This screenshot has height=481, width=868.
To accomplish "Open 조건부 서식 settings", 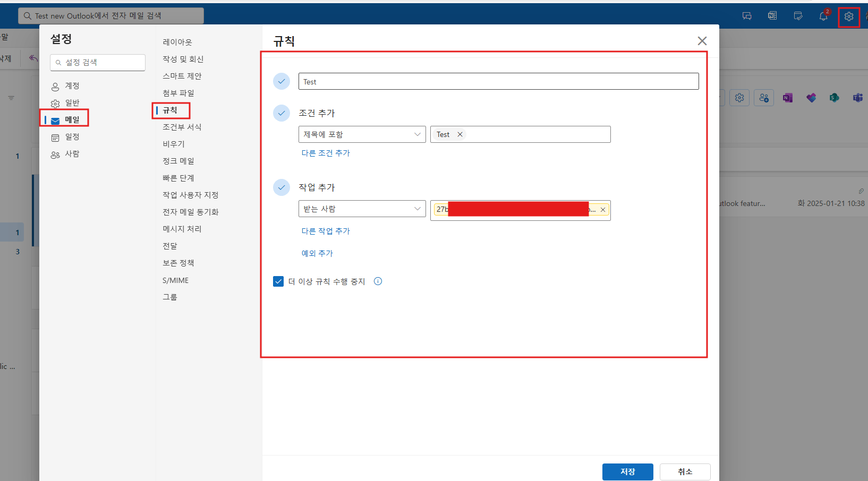I will click(x=182, y=127).
